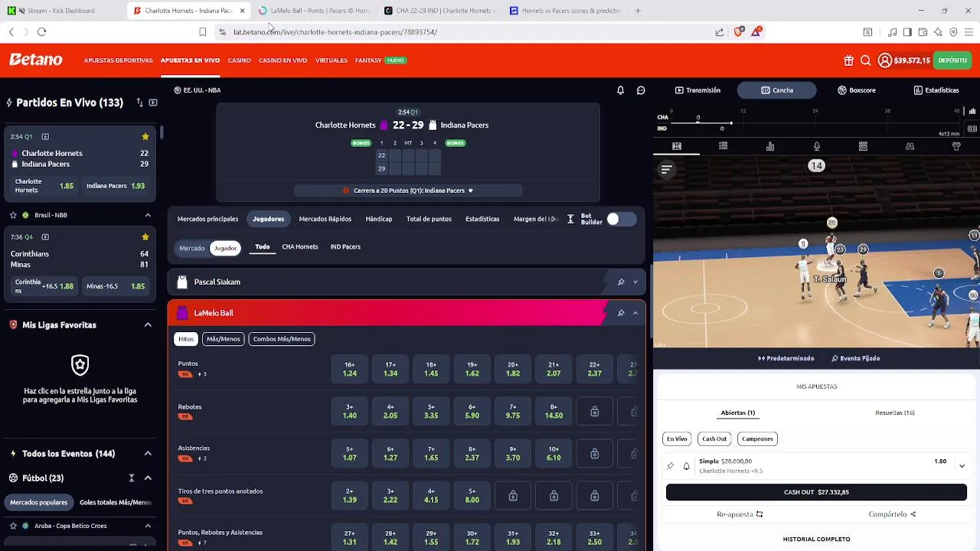This screenshot has height=551, width=980.
Task: Select Más/Menos filter chip
Action: 223,339
